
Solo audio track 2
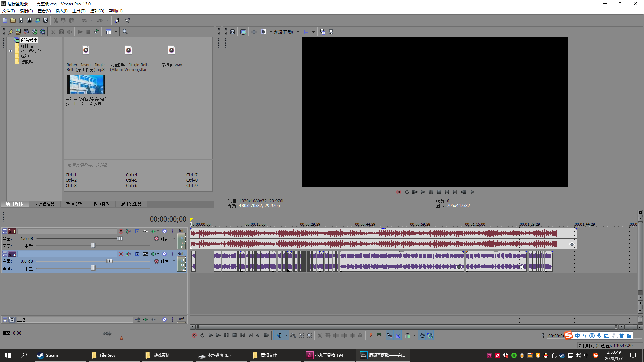[173, 254]
